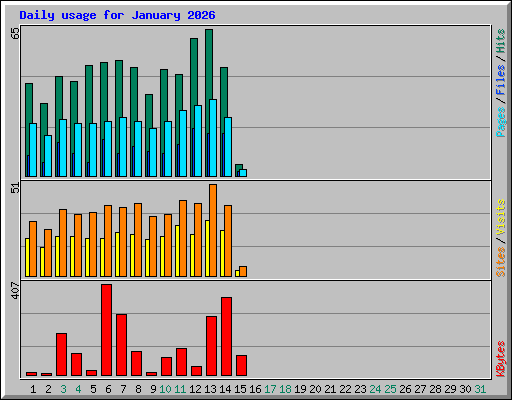
Task: Click the cyan 'Pages' legend label
Action: pyautogui.click(x=500, y=122)
